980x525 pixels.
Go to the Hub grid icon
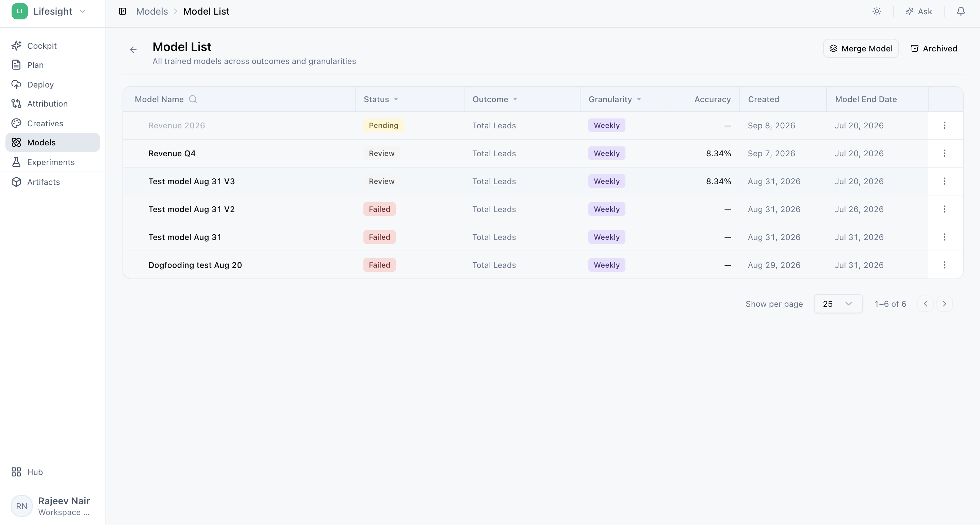[x=16, y=472]
